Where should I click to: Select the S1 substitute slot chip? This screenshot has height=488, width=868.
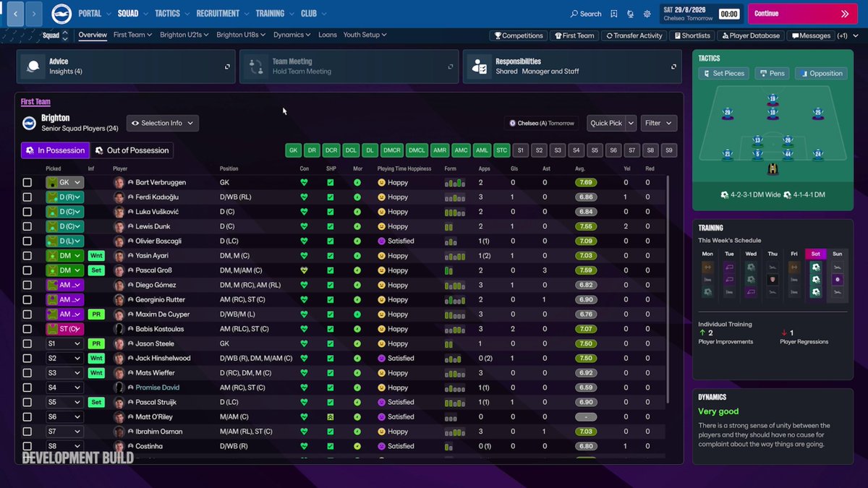519,150
